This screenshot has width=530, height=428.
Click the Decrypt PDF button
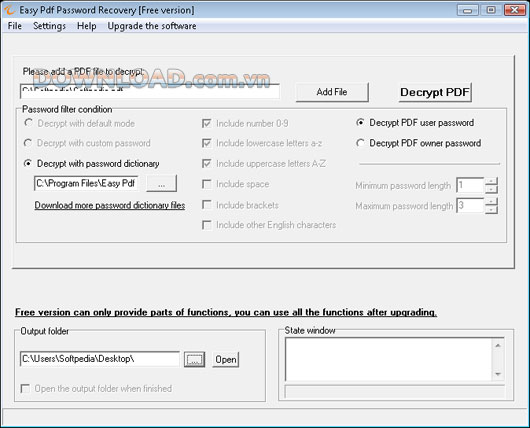(435, 92)
